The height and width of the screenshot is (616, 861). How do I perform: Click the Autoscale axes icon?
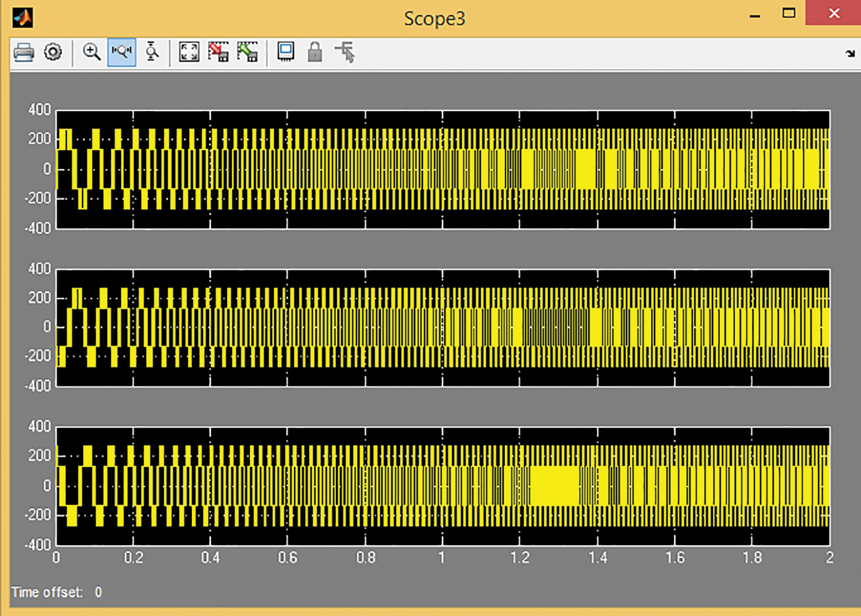(189, 52)
